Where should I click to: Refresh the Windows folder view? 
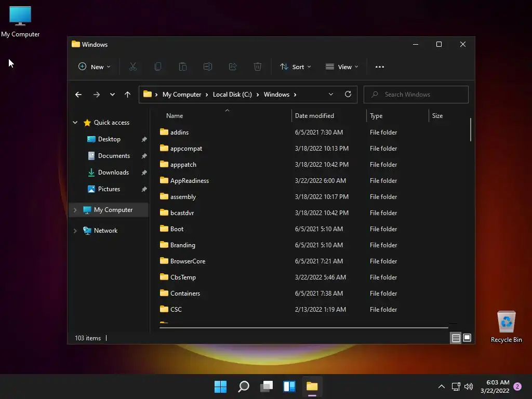click(x=348, y=95)
